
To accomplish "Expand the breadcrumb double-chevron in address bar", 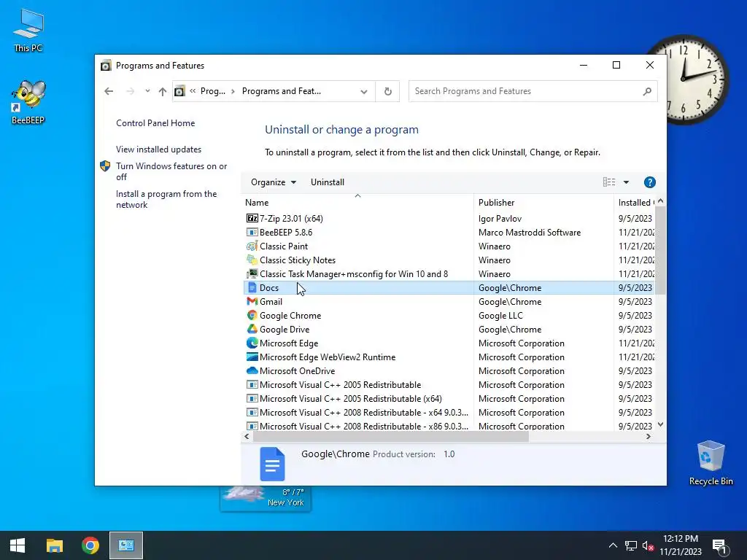I will tap(193, 90).
